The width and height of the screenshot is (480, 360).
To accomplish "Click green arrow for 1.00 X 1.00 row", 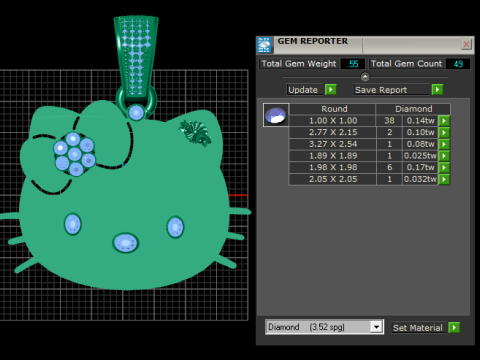I will click(444, 121).
